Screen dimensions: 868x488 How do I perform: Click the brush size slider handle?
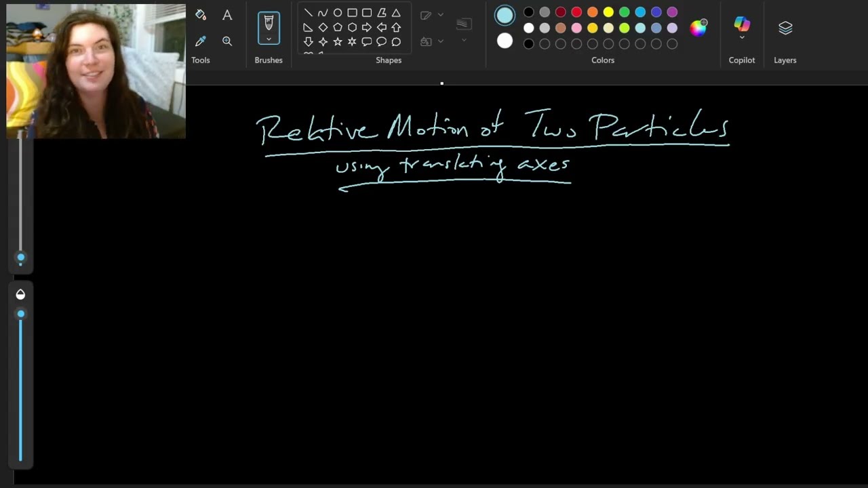[20, 258]
